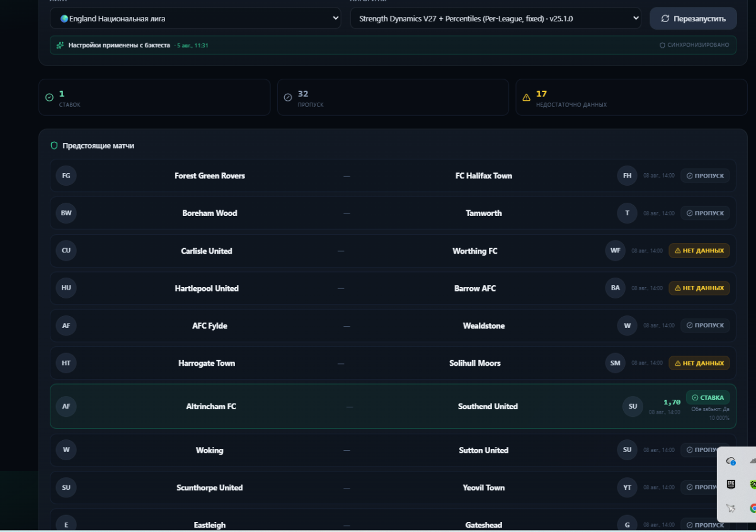Click the НЕТ ДАННЫХ badge in Hartlepool United row
Image resolution: width=756 pixels, height=532 pixels.
tap(699, 288)
